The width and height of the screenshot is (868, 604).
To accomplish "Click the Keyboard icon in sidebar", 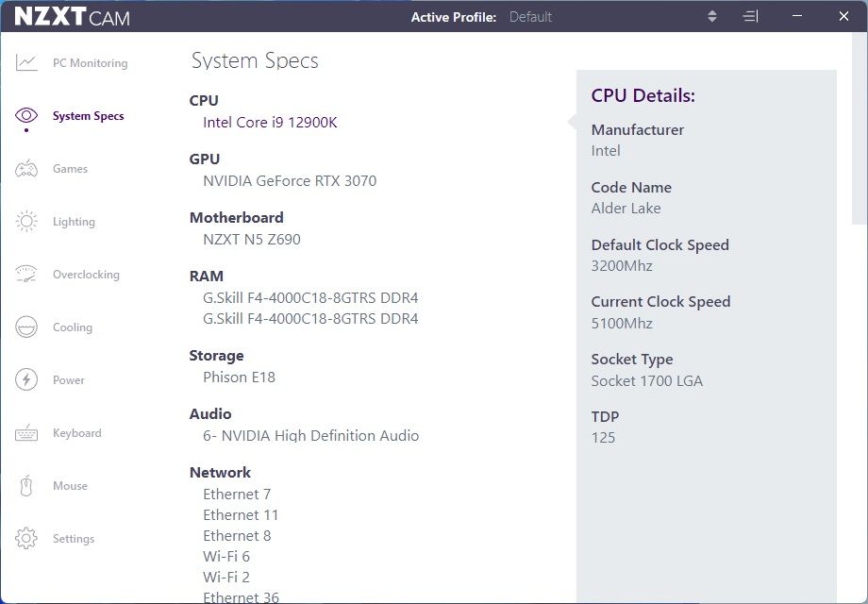I will point(26,433).
